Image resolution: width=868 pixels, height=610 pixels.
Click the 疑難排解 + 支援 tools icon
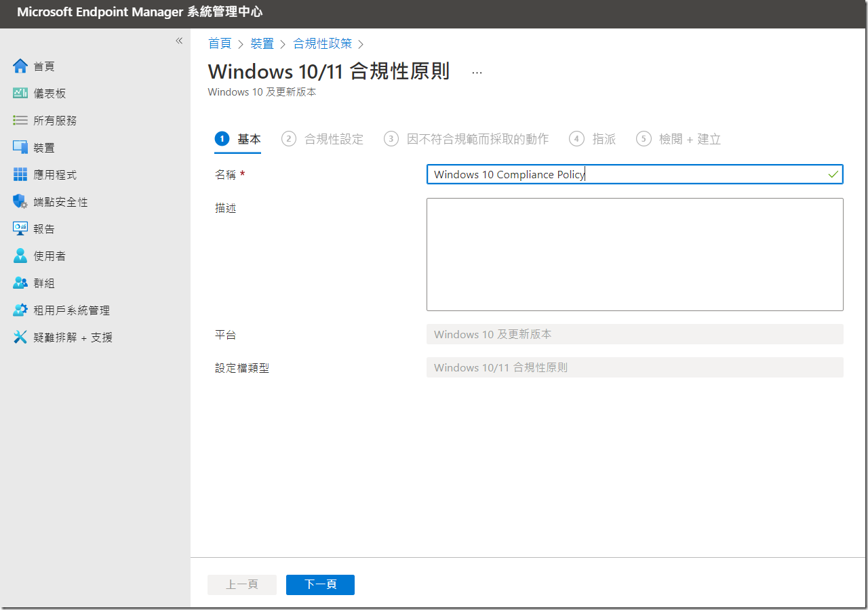pos(20,338)
